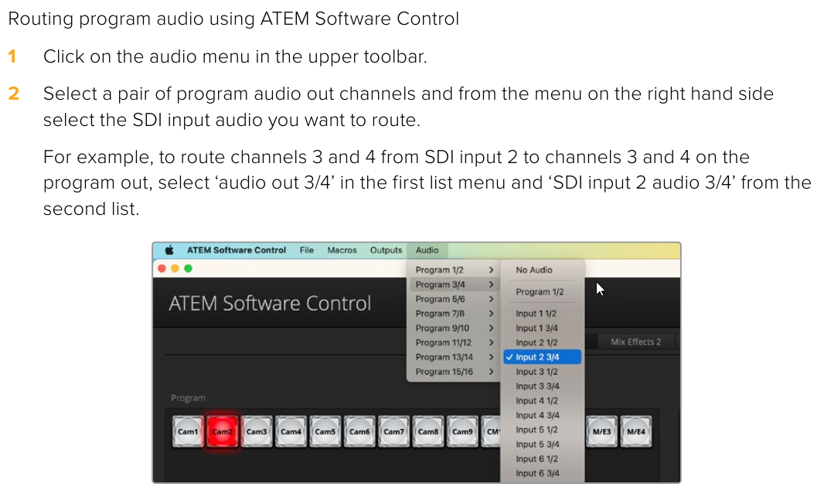Expand the Program 13/14 submenu arrow
The height and width of the screenshot is (504, 824).
click(x=491, y=357)
